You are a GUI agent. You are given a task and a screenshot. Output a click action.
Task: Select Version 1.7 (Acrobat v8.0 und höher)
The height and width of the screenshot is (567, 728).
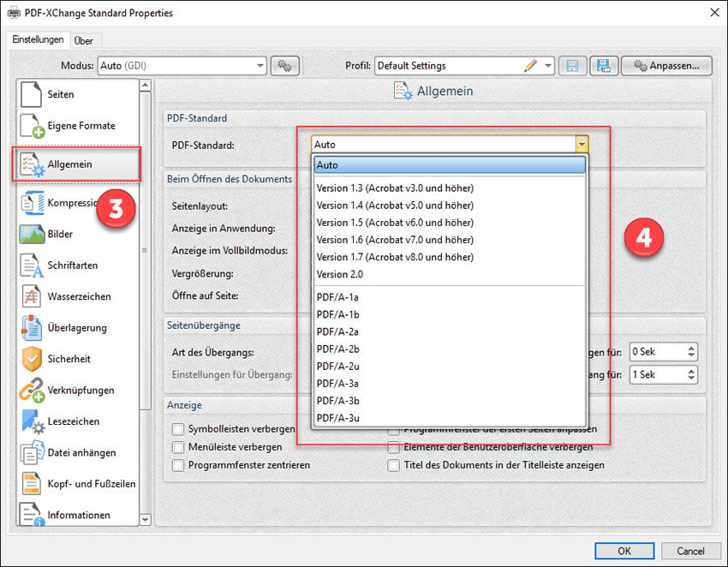coord(450,257)
